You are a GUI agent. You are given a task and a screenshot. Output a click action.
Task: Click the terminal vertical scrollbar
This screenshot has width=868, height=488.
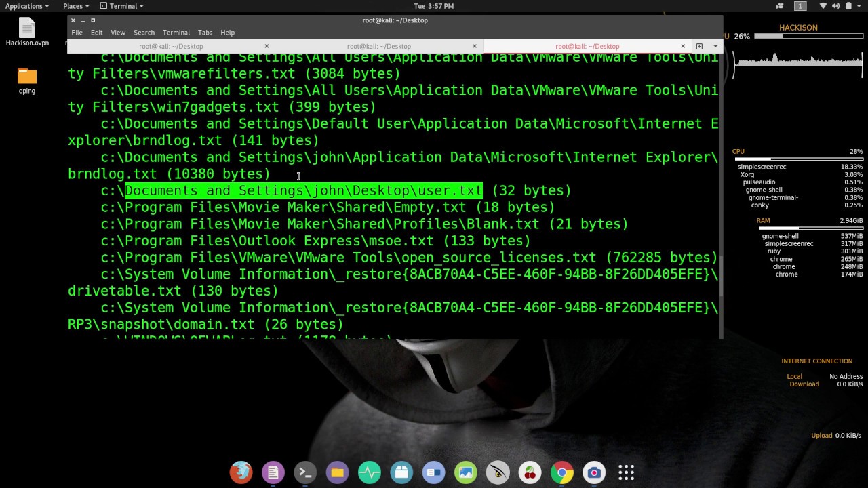[x=721, y=196]
